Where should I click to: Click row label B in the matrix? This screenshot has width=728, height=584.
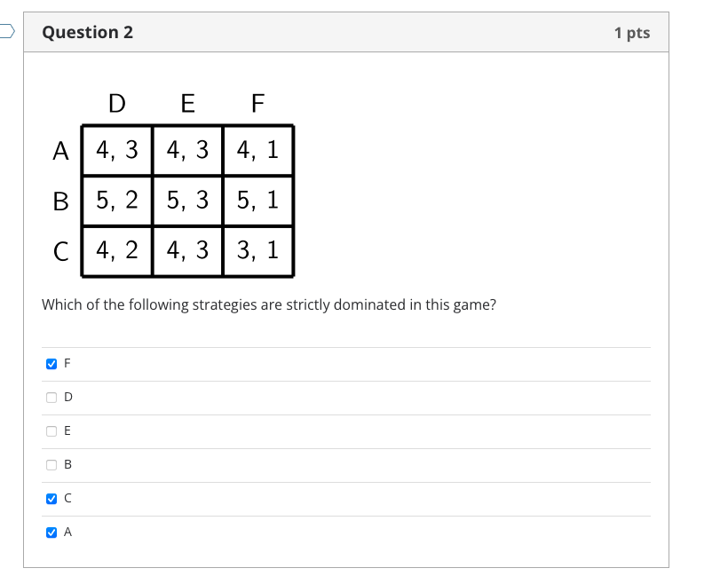click(x=59, y=201)
